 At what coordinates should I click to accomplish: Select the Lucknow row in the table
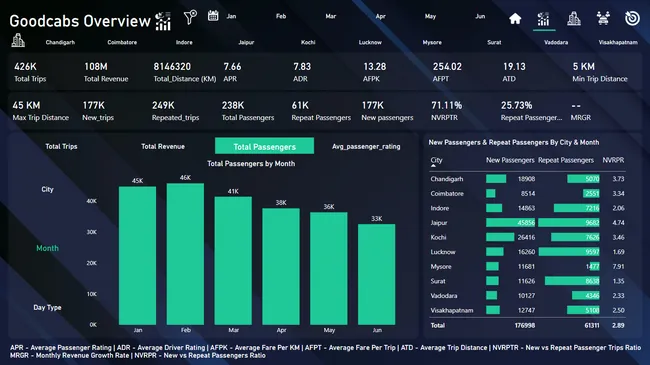[527, 252]
